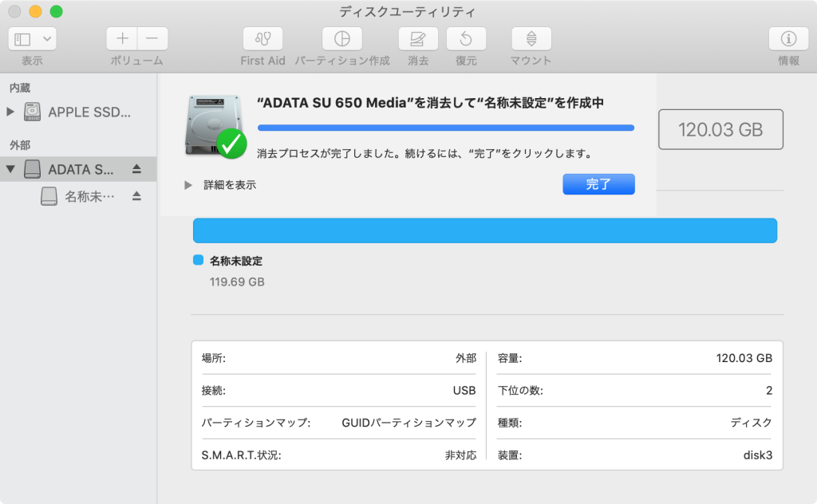Click the First Aid stethoscope icon
The width and height of the screenshot is (817, 504).
point(262,38)
